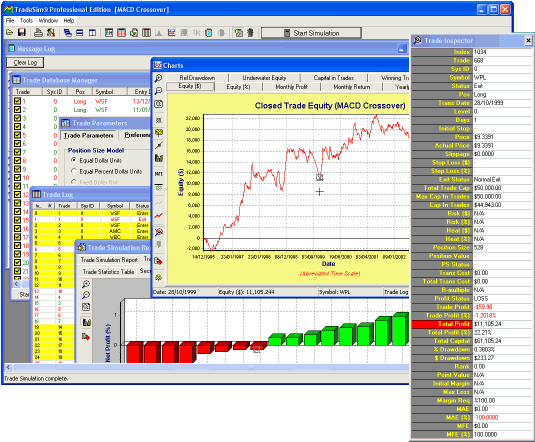Click the Pos column header in Trade Database Manager
The width and height of the screenshot is (535, 442).
point(80,91)
